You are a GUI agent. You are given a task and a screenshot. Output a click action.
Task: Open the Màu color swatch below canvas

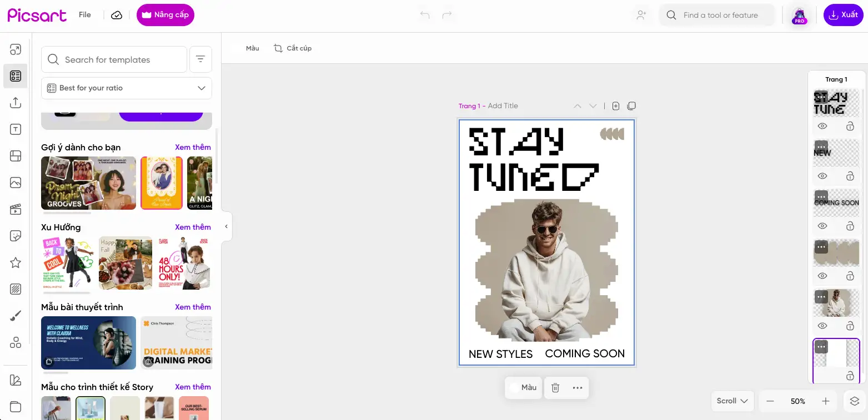tap(523, 388)
